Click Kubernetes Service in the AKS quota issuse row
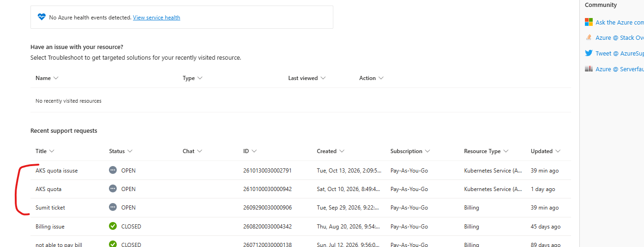This screenshot has width=644, height=247. [x=494, y=171]
